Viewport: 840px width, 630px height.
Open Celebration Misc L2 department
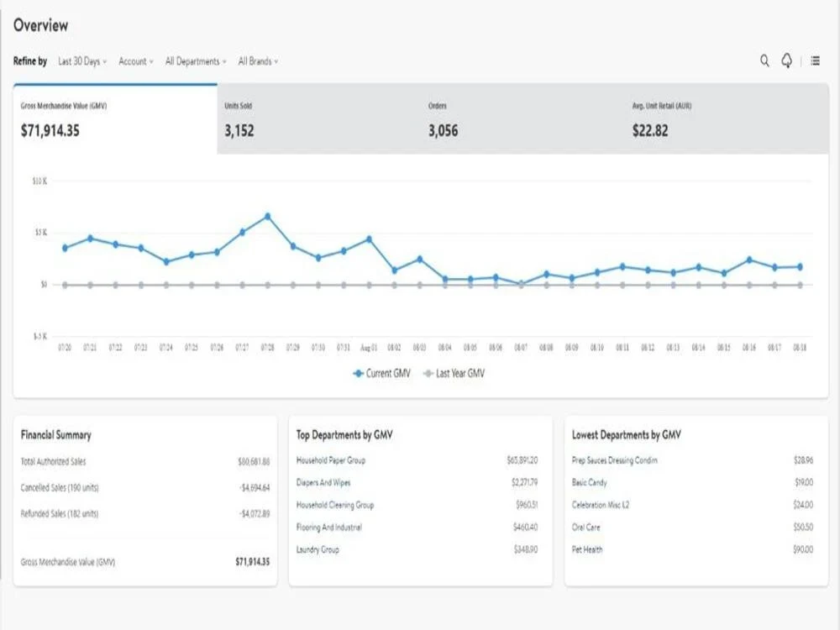click(601, 505)
